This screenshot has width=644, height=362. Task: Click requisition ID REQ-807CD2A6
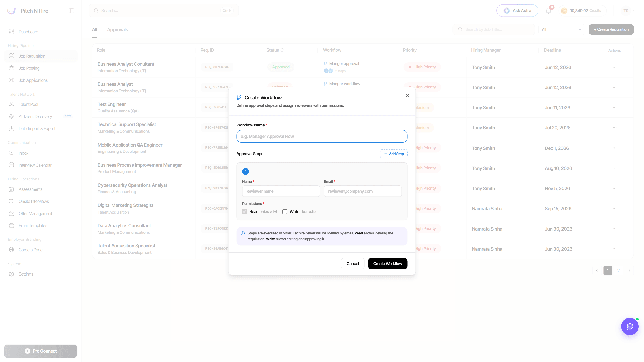(217, 67)
